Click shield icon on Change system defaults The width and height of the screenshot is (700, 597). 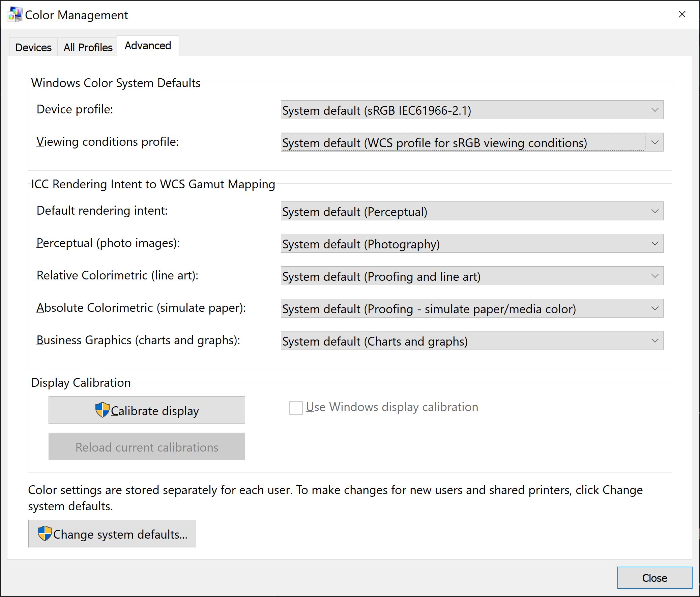pyautogui.click(x=45, y=534)
